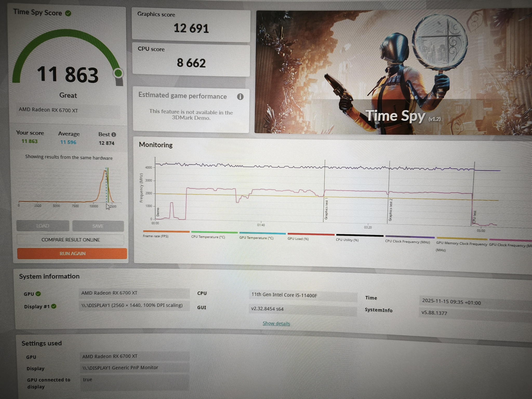The width and height of the screenshot is (532, 399).
Task: Click COMPARE RESULT ONLINE button
Action: 71,240
